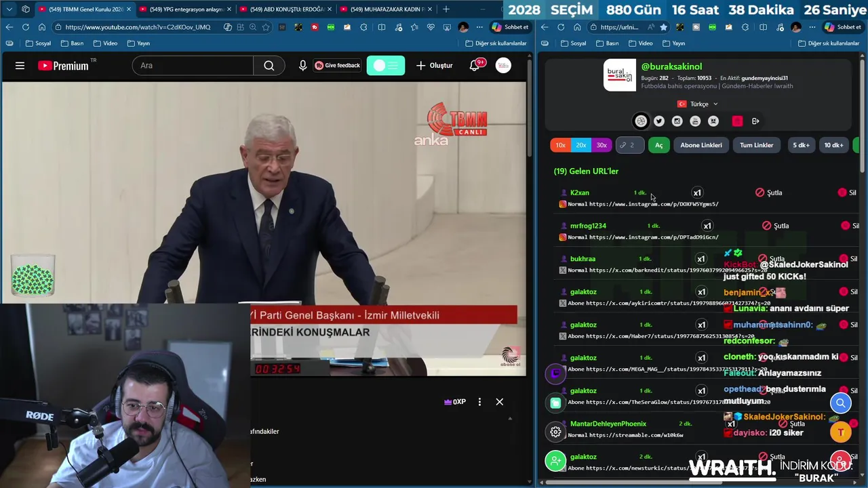Open the YouTube hamburger guide menu

[x=20, y=66]
